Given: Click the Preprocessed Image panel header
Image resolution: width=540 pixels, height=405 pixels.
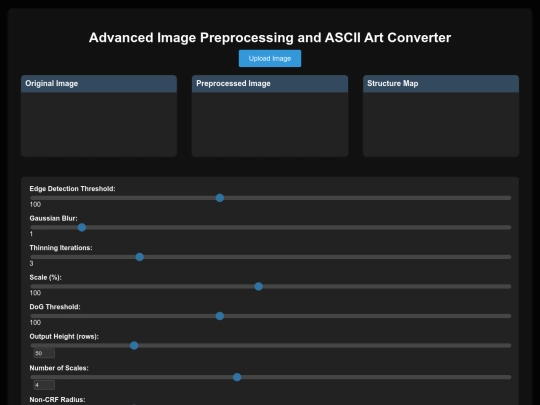Looking at the screenshot, I should 270,84.
